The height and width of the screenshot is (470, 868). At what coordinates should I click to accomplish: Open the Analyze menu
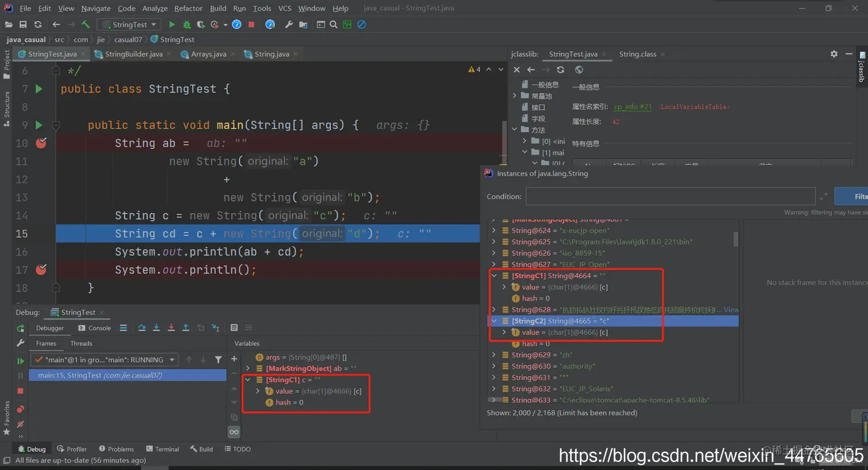point(155,8)
